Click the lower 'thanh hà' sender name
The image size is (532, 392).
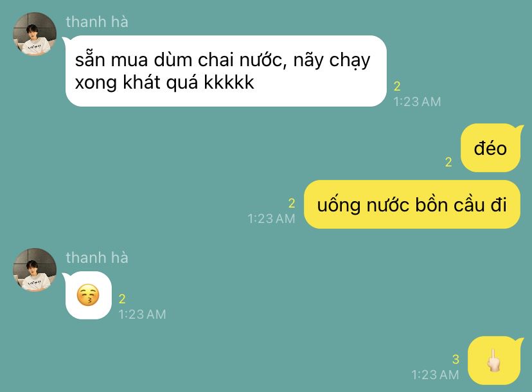click(x=97, y=258)
